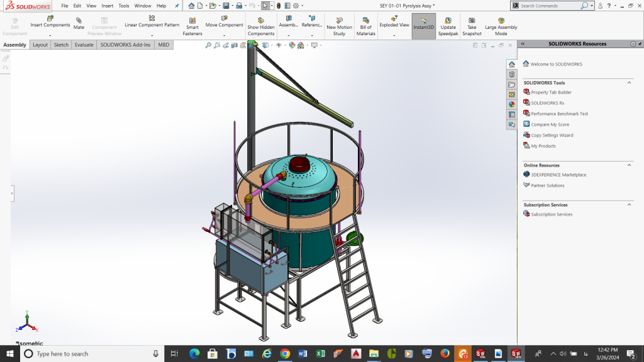Open Appearances tab in task pane
The width and height of the screenshot is (644, 362).
(x=512, y=104)
